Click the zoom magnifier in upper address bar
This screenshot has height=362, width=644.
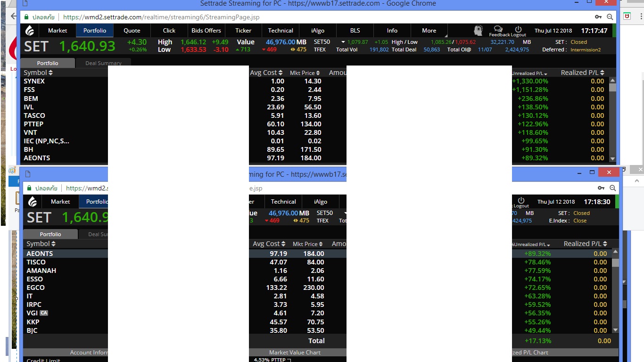click(x=610, y=17)
